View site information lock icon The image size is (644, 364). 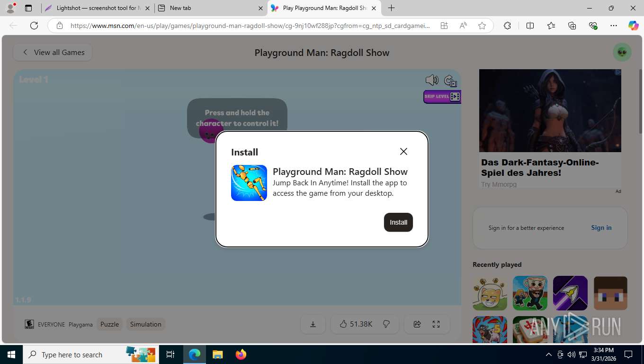[x=59, y=26]
